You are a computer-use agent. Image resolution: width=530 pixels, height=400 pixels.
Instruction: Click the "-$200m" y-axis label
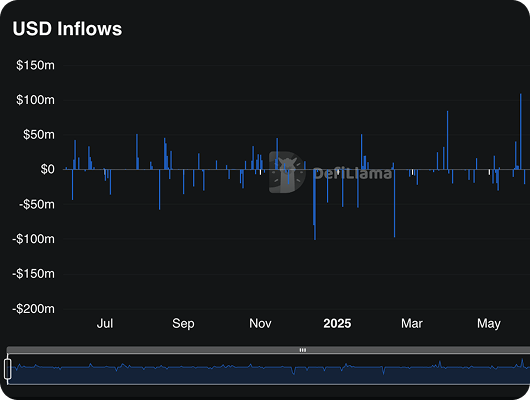[x=33, y=309]
